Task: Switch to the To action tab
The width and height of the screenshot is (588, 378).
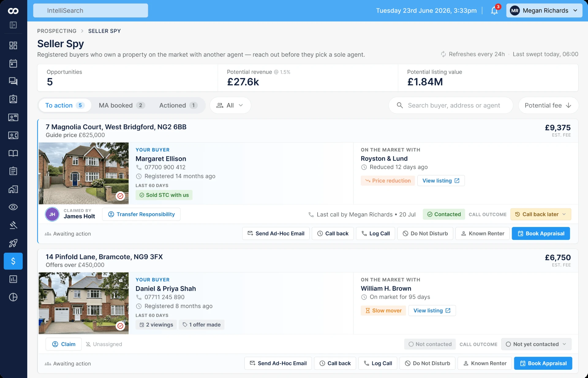Action: click(65, 105)
